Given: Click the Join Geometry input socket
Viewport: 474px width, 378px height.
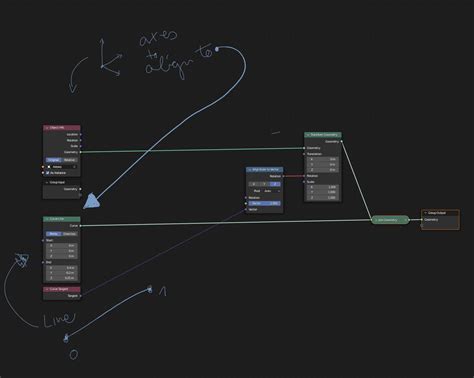Looking at the screenshot, I should 372,220.
